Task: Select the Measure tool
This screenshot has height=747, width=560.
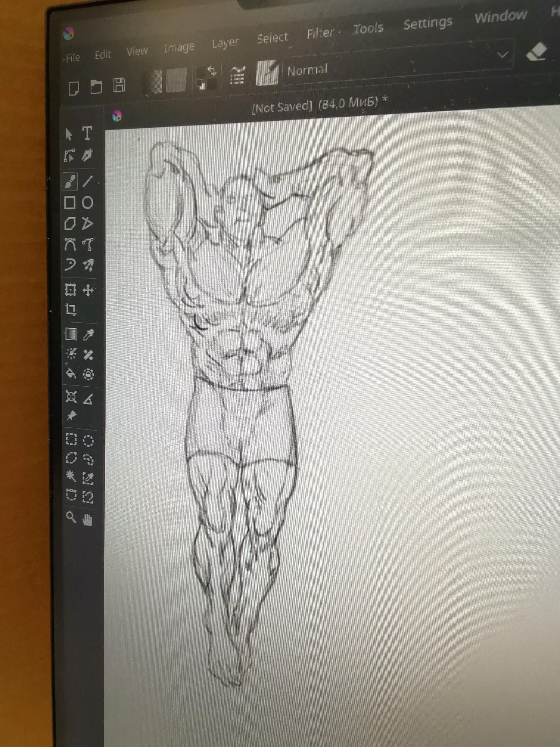Action: coord(88,399)
